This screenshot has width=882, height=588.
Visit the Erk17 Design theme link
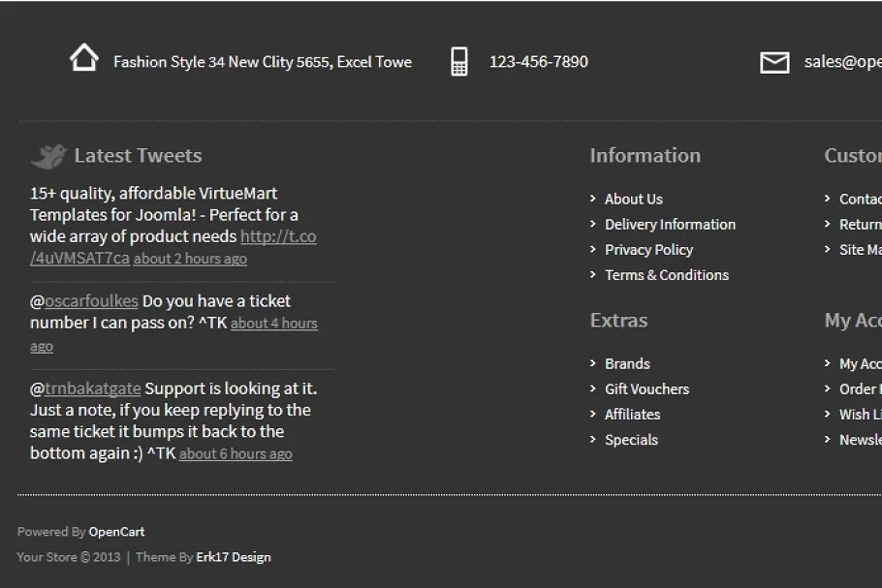pyautogui.click(x=234, y=557)
